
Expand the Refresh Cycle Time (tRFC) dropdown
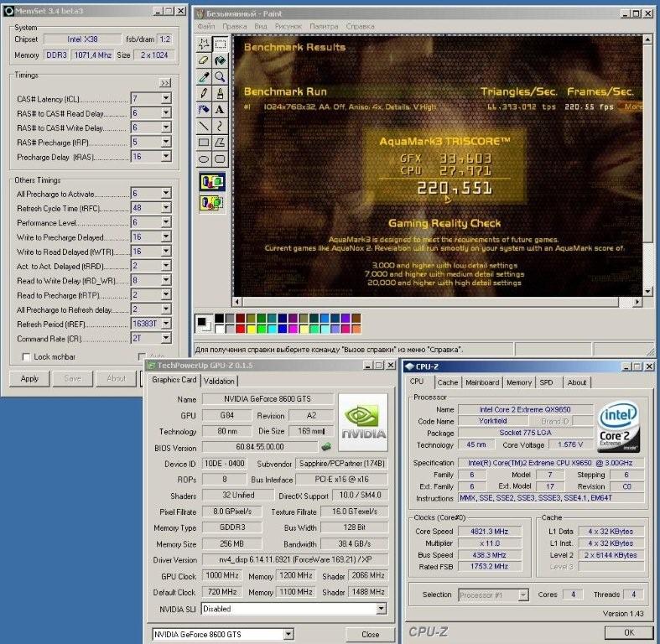[166, 207]
